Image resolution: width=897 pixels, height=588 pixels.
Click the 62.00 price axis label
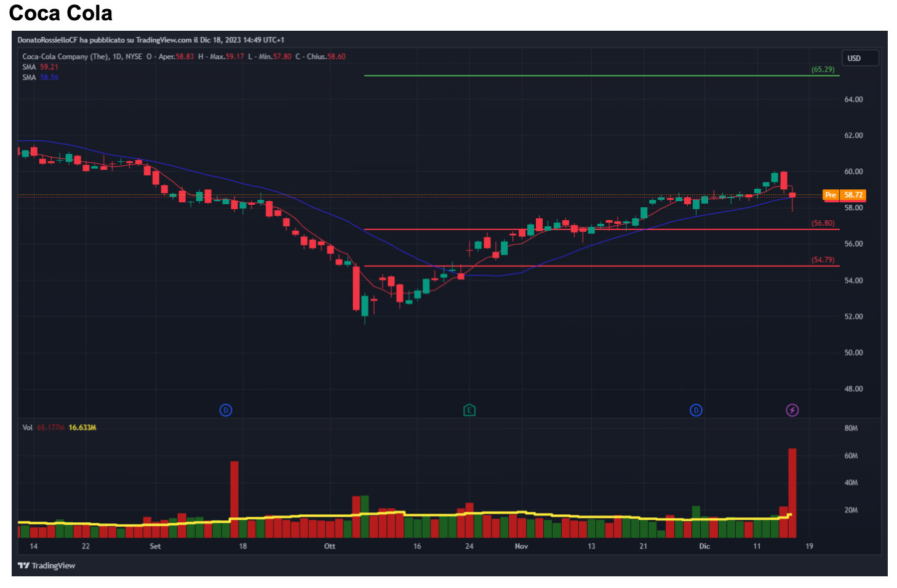coord(853,135)
